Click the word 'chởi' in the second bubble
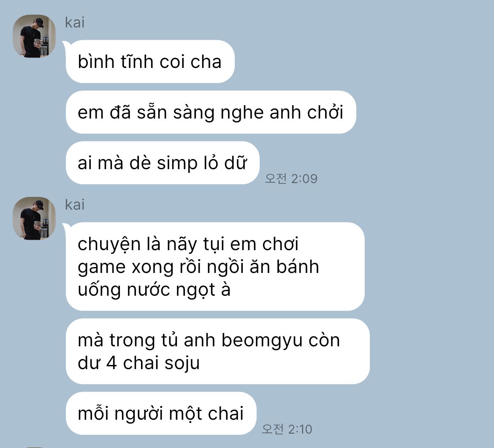 point(325,112)
